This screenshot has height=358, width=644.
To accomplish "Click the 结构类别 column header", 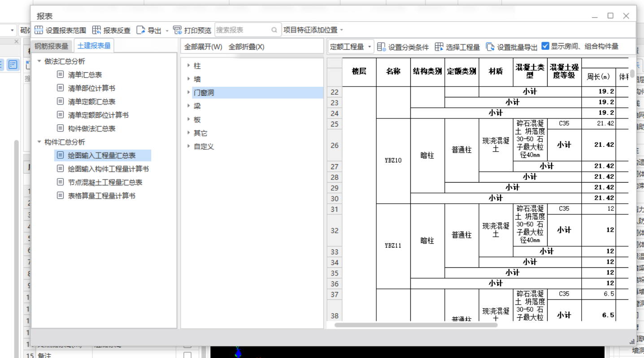I will pyautogui.click(x=427, y=71).
